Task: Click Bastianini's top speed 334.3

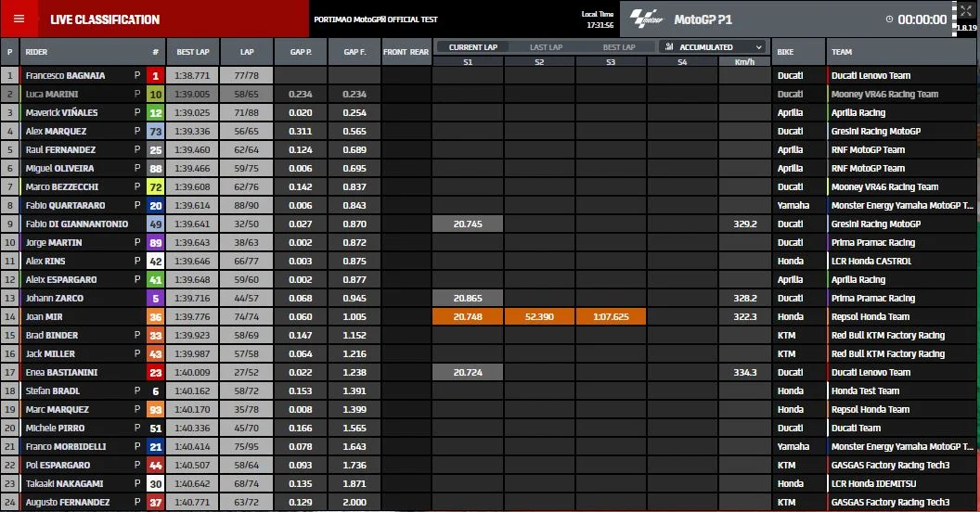Action: click(x=744, y=373)
